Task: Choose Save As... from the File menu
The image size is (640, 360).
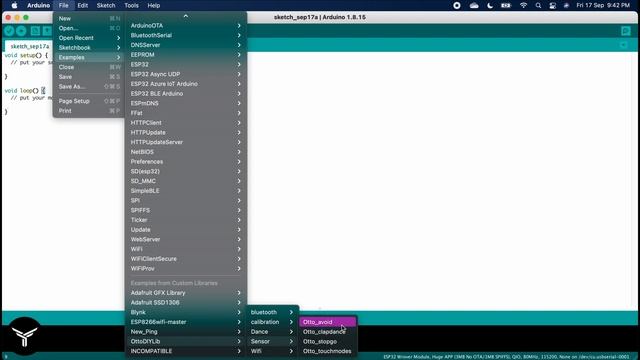Action: pyautogui.click(x=88, y=87)
